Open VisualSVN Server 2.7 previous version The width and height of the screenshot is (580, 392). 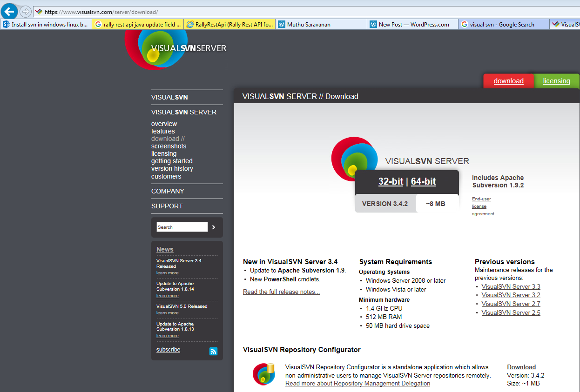point(511,304)
